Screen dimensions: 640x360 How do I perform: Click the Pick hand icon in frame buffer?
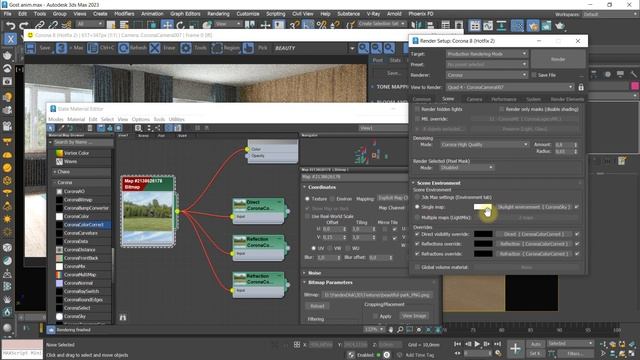(x=248, y=48)
